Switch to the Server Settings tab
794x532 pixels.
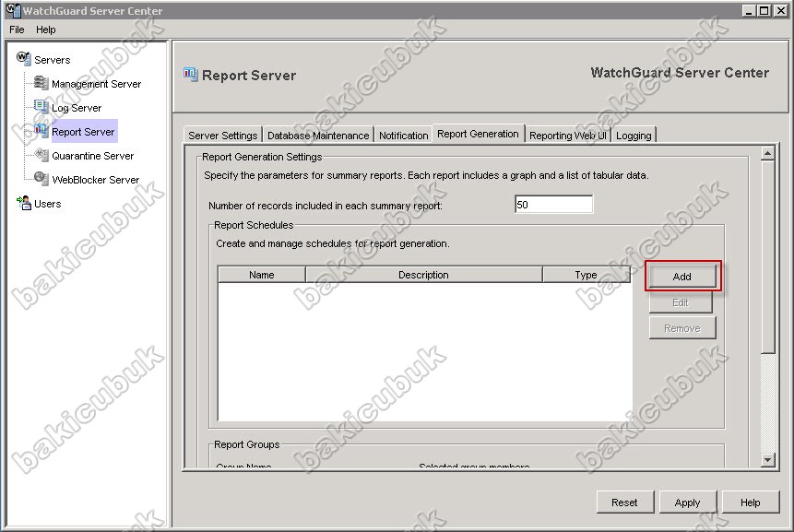pyautogui.click(x=223, y=136)
